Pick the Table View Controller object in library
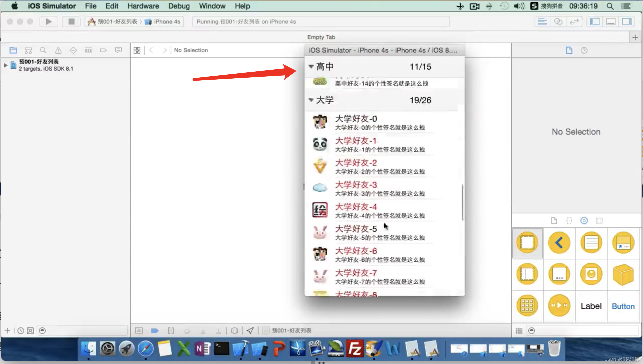 coord(591,243)
